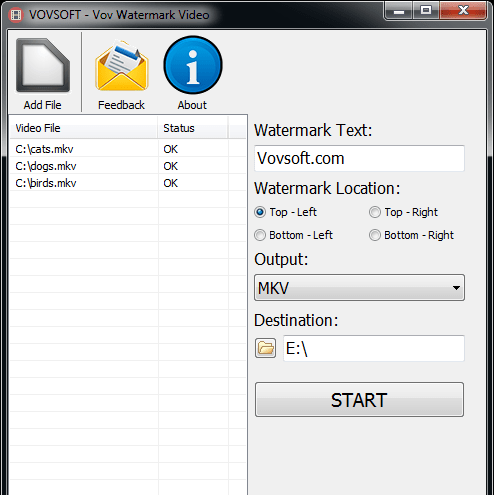494x495 pixels.
Task: Select C:\dogs.mkv in the file list
Action: [128, 166]
